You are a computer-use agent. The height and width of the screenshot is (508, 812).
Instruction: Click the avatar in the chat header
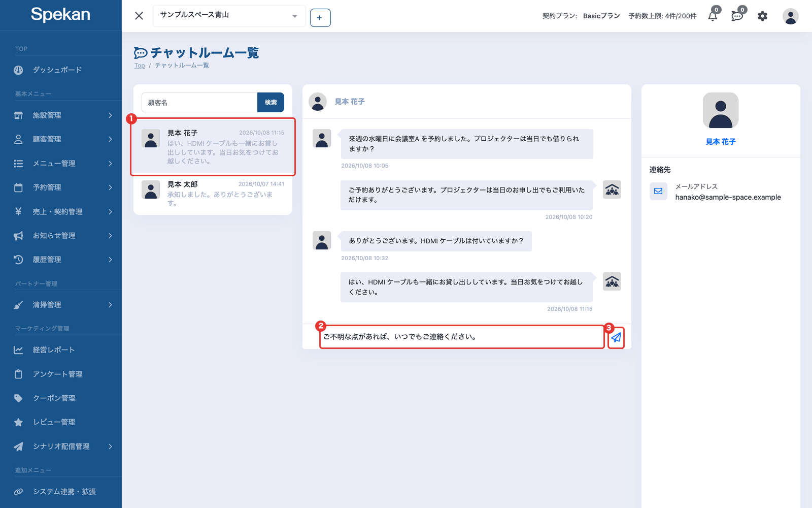point(318,102)
